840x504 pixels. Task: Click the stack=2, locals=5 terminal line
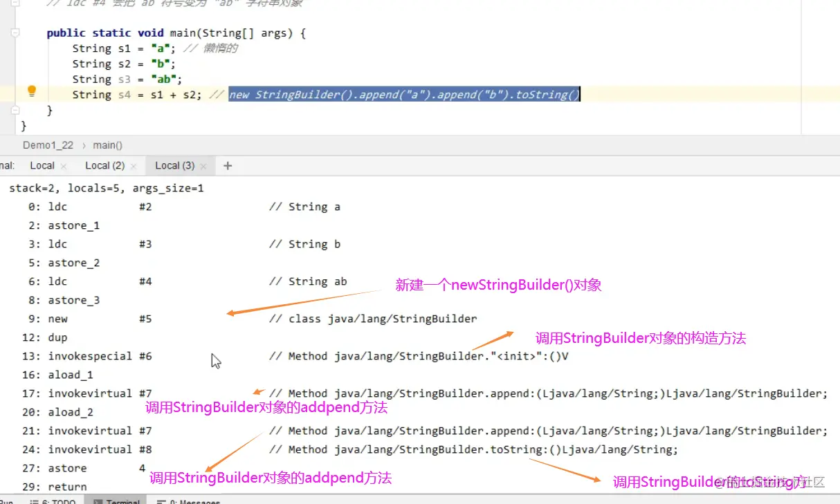tap(107, 188)
